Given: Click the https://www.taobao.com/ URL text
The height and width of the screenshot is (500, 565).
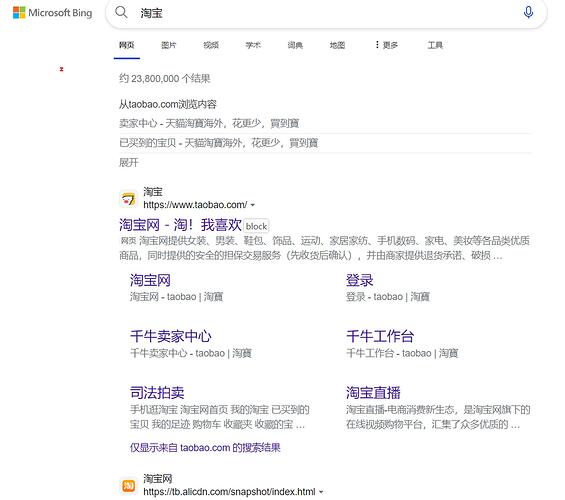Looking at the screenshot, I should click(195, 205).
